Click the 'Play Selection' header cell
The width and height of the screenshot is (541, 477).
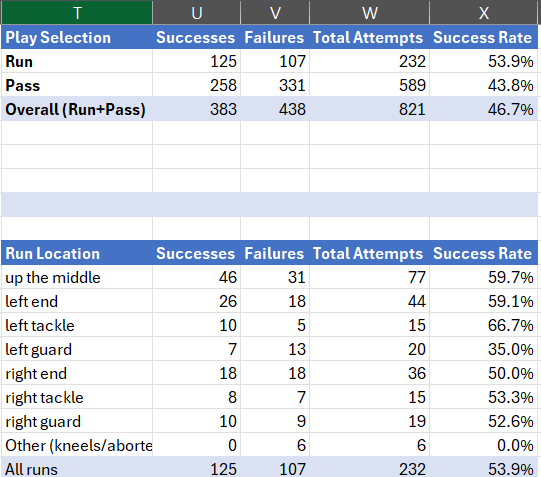[77, 37]
